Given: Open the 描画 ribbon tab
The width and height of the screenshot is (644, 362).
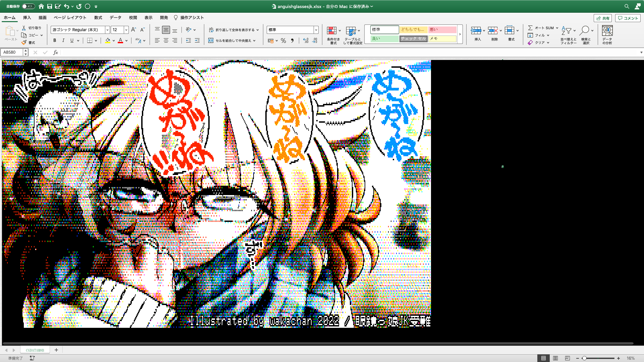Looking at the screenshot, I should [x=43, y=18].
